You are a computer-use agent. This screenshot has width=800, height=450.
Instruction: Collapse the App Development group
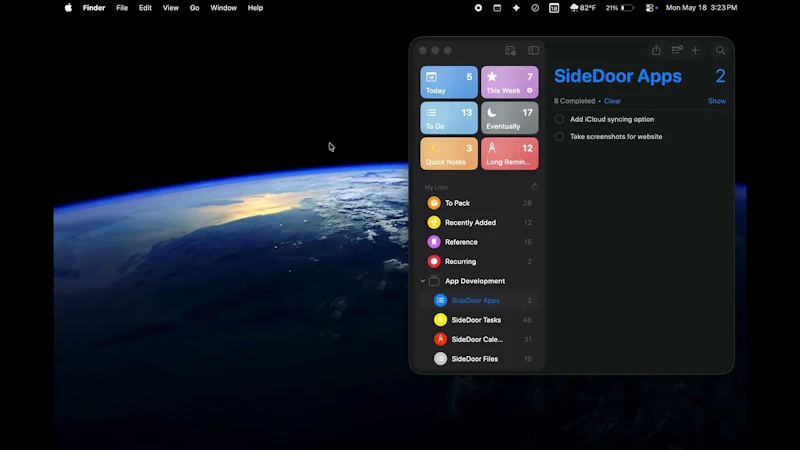(422, 281)
